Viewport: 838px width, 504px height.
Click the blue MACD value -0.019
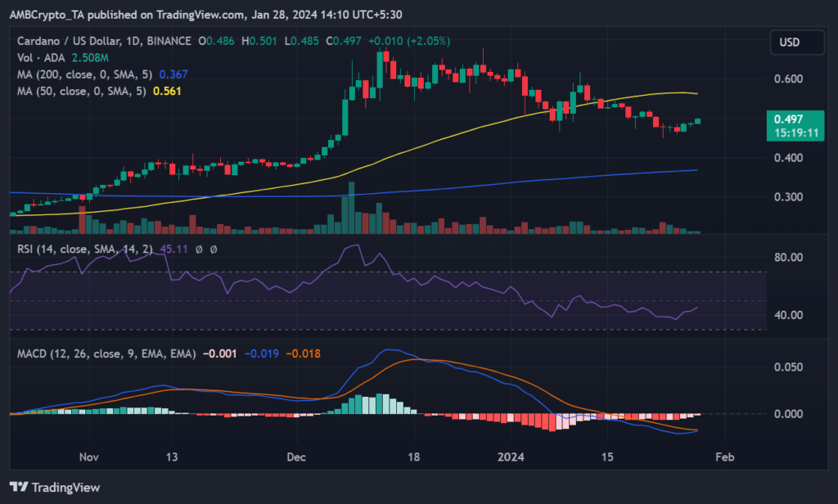tap(264, 353)
